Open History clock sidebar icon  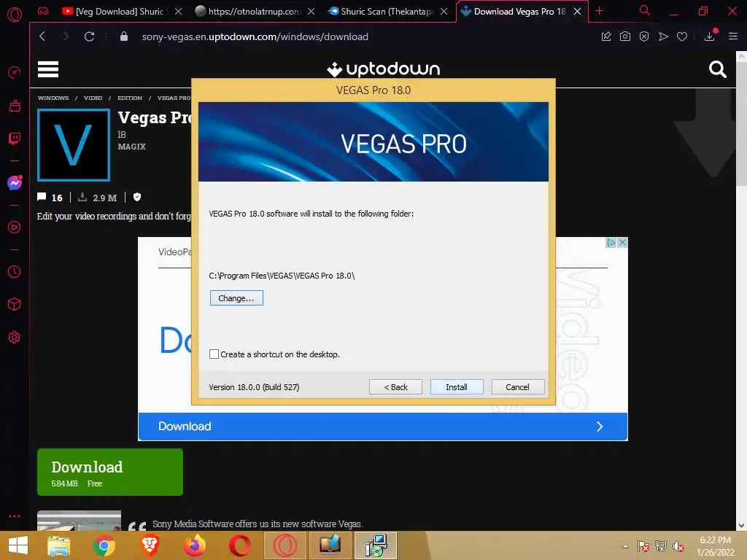(x=15, y=271)
